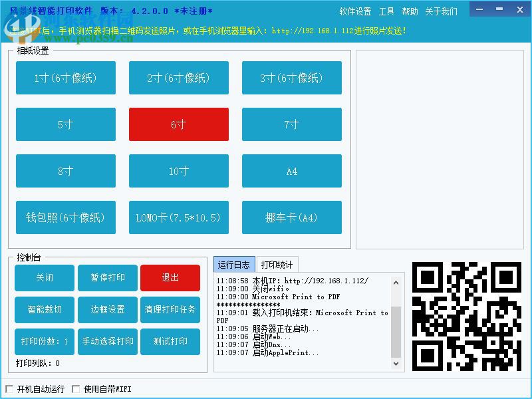Click the 关闭 button in the console
532x399 pixels.
tap(44, 278)
